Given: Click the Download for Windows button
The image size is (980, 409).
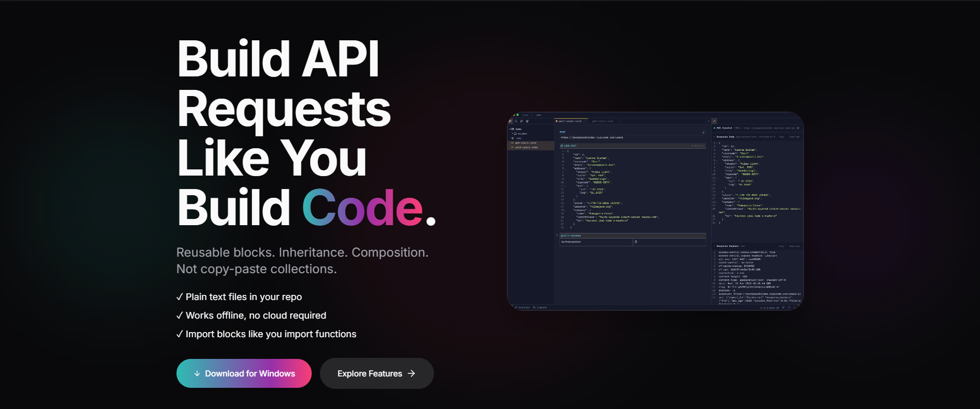Looking at the screenshot, I should pos(244,373).
